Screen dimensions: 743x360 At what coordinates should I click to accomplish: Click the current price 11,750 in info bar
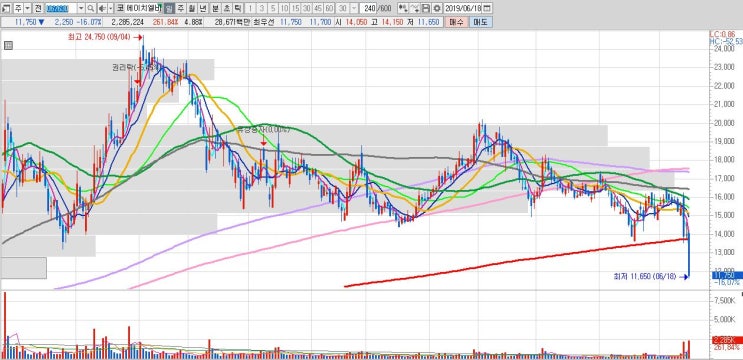point(26,22)
